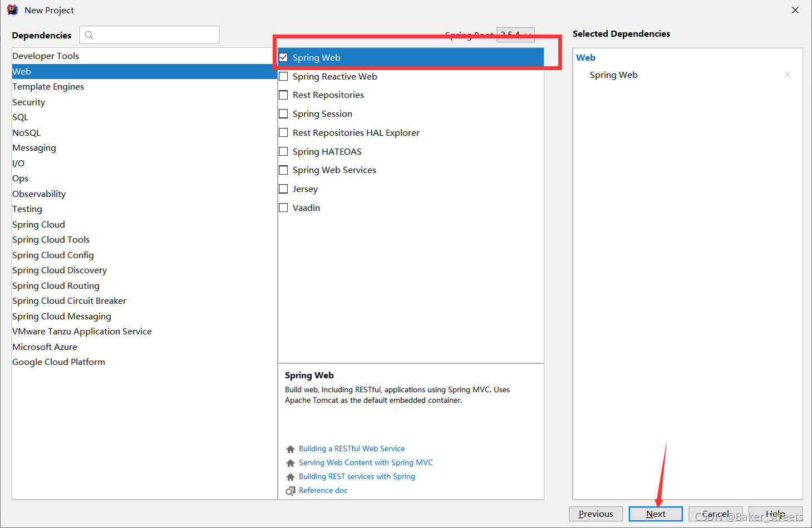Select Developer Tools category

145,56
